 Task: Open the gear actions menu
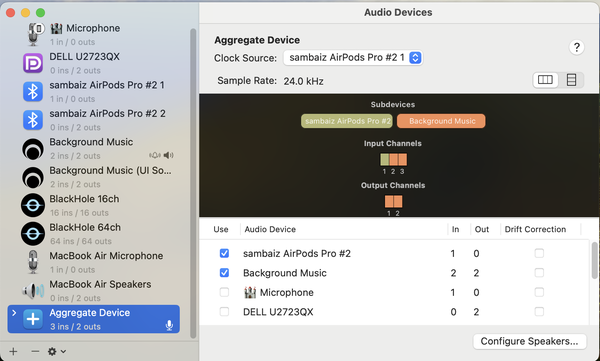[57, 351]
